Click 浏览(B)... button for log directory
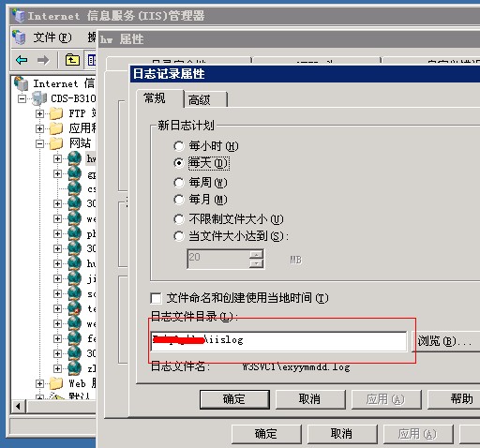Screen dimensions: 480x448 click(x=446, y=341)
